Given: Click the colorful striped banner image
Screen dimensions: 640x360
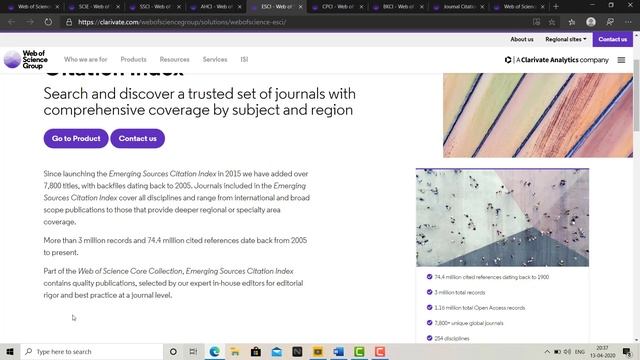Looking at the screenshot, I should click(538, 116).
